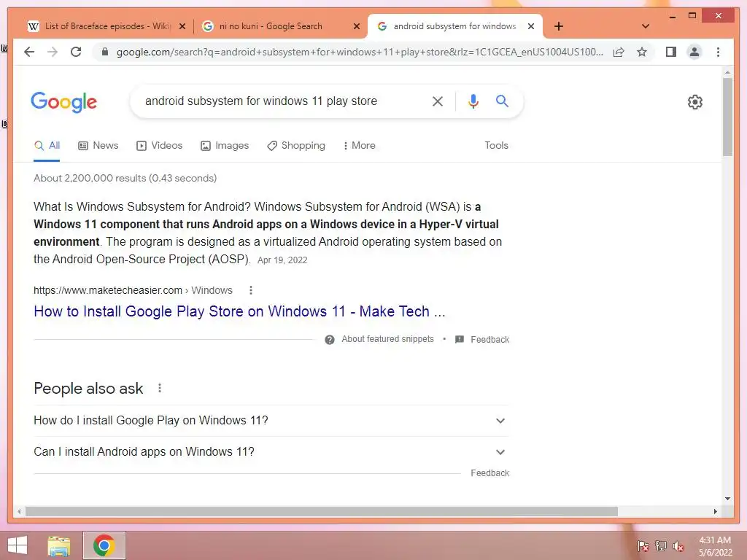Open Chrome's three-dot menu

pos(718,52)
